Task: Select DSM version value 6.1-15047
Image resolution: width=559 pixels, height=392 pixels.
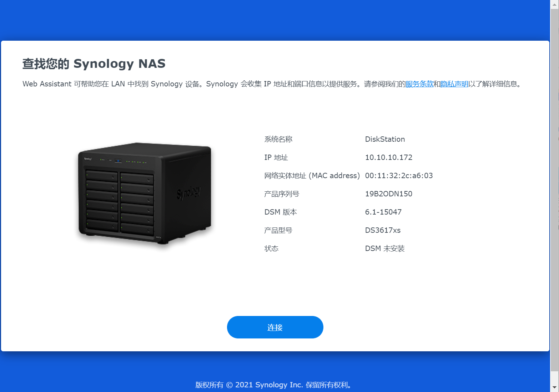Action: pos(383,212)
